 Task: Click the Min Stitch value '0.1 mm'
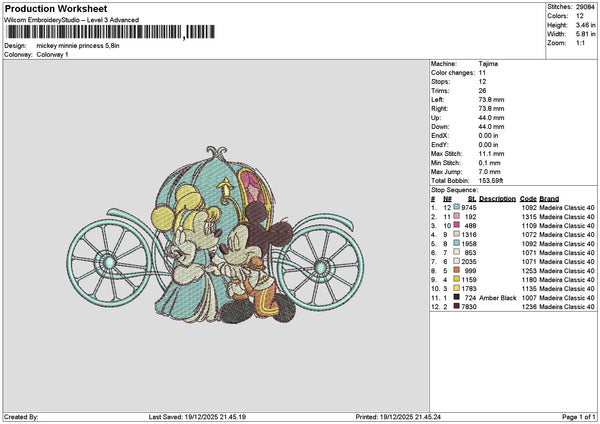click(x=489, y=163)
